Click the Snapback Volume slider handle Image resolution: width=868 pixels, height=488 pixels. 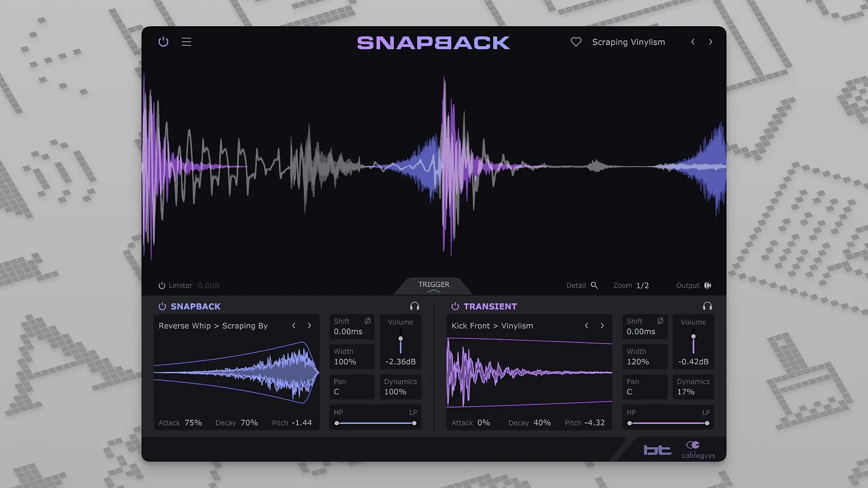tap(401, 338)
